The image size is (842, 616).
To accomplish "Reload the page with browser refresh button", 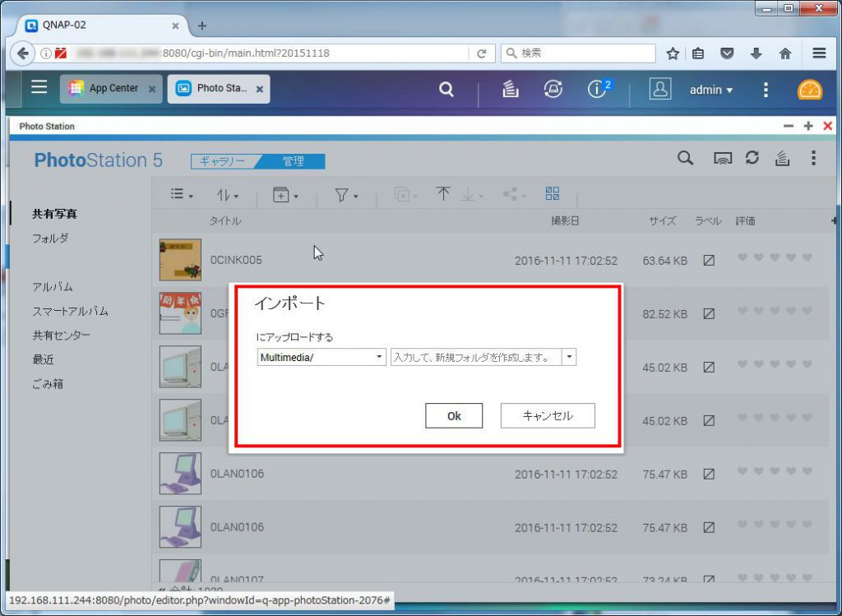I will pyautogui.click(x=482, y=53).
